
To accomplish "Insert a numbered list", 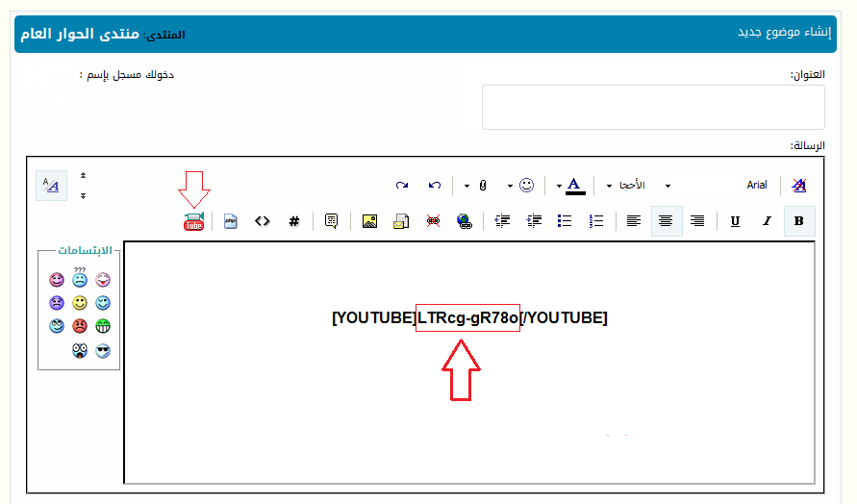I will [x=596, y=221].
